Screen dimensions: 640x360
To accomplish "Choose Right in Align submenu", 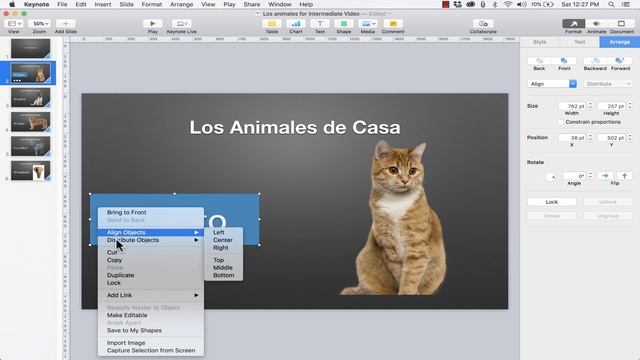I will click(x=223, y=248).
